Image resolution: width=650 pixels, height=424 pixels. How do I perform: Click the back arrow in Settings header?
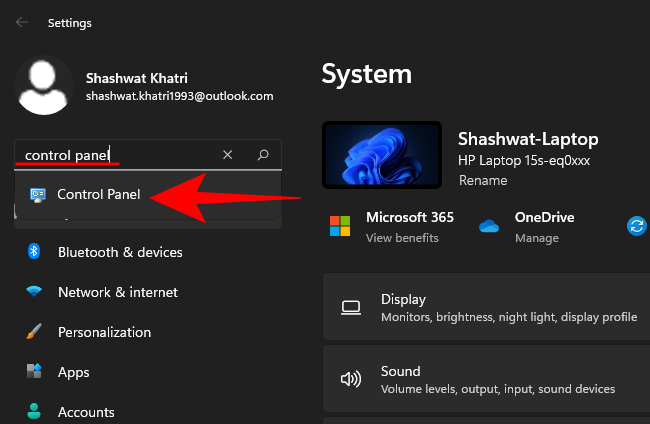tap(22, 22)
